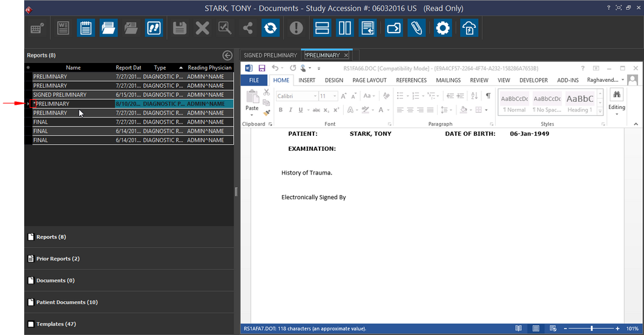The height and width of the screenshot is (335, 644).
Task: Toggle show paragraph marks button
Action: coord(488,96)
